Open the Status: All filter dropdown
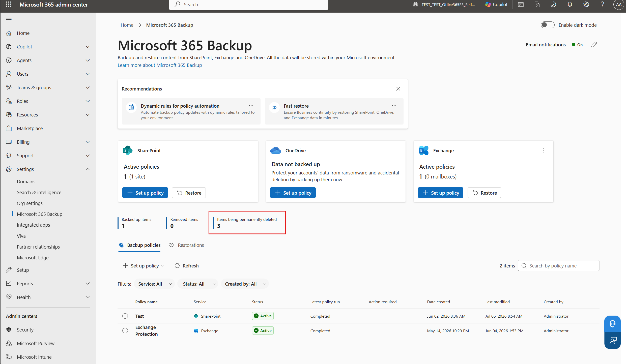Screen dimensions: 626x364 198,284
